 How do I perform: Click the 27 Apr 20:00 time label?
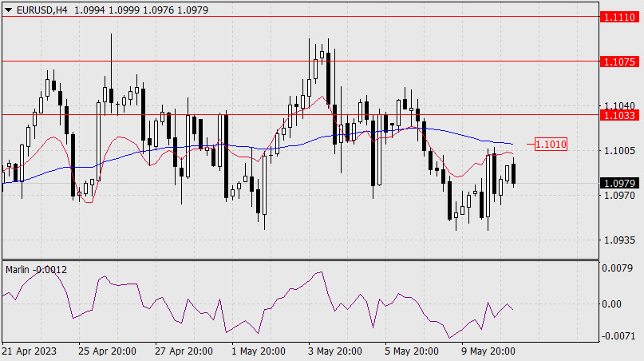pos(184,351)
